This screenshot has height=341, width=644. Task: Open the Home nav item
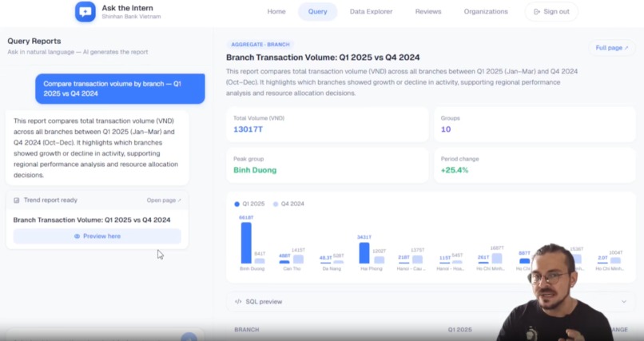276,11
